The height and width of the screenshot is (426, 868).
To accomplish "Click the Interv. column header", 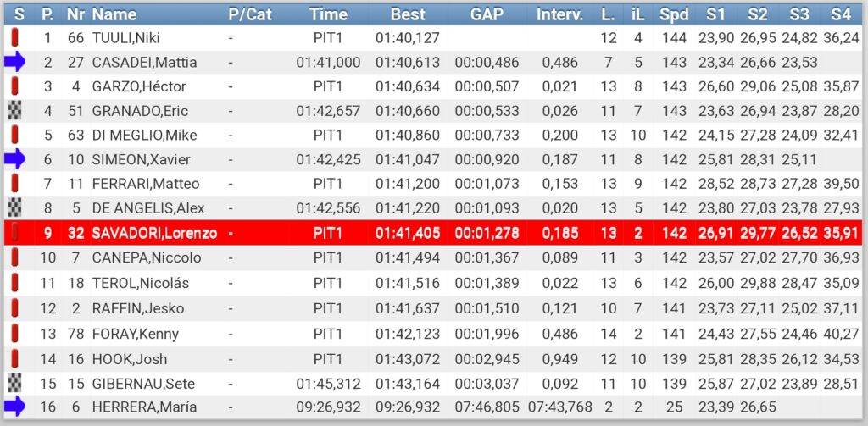I will tap(559, 14).
